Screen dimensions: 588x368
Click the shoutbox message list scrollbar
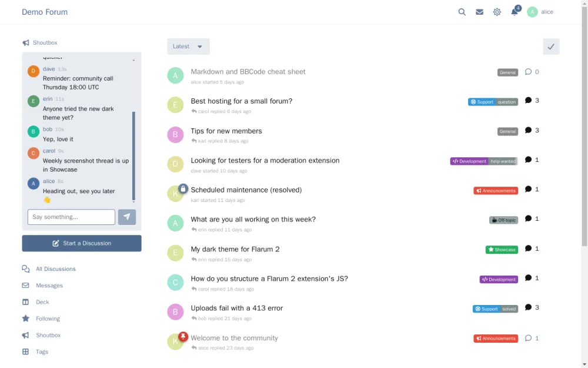tap(133, 156)
